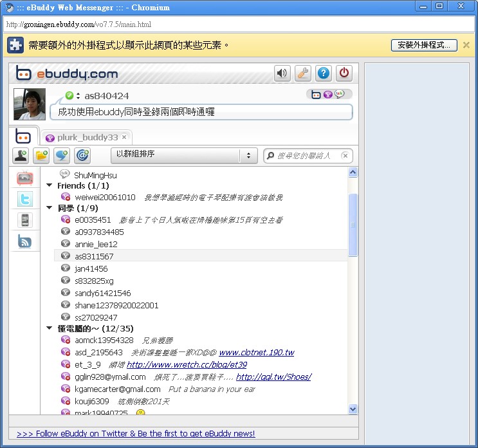Open the Twitter sidebar icon

coord(24,199)
